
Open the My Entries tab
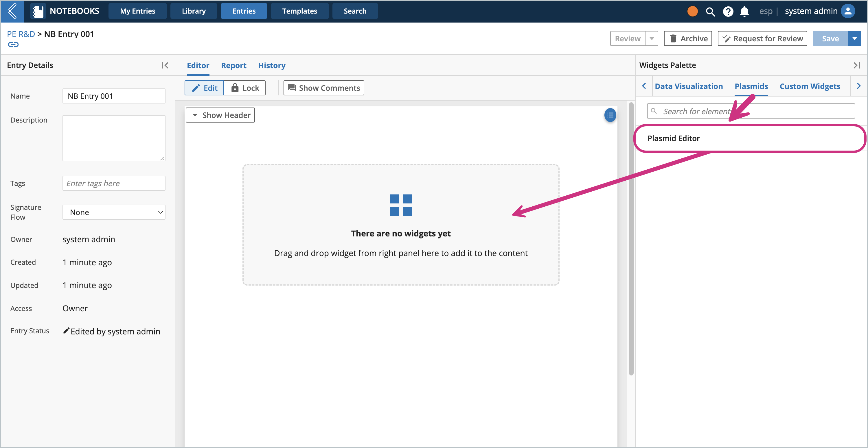click(137, 11)
